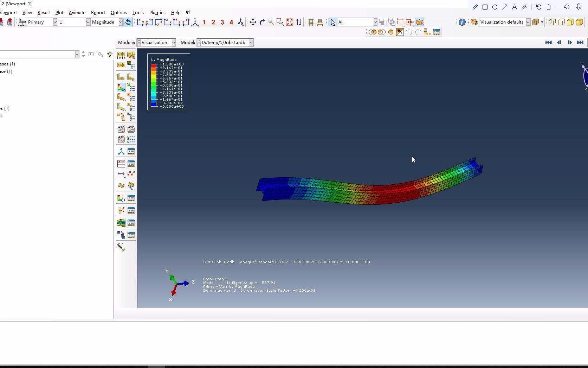Click Animate Time History icon
588x368 pixels.
click(x=131, y=129)
